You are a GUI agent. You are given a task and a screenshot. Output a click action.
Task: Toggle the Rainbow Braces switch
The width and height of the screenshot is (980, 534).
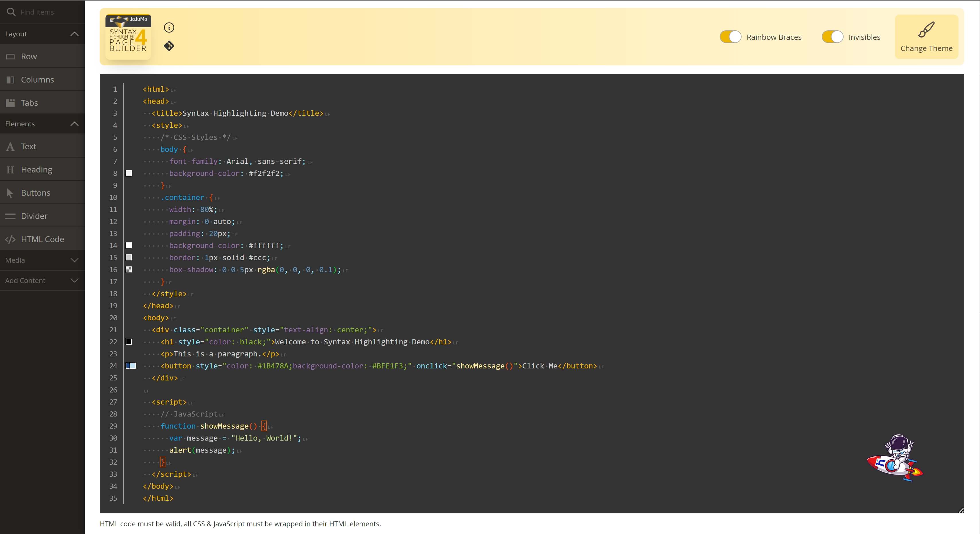click(x=730, y=37)
